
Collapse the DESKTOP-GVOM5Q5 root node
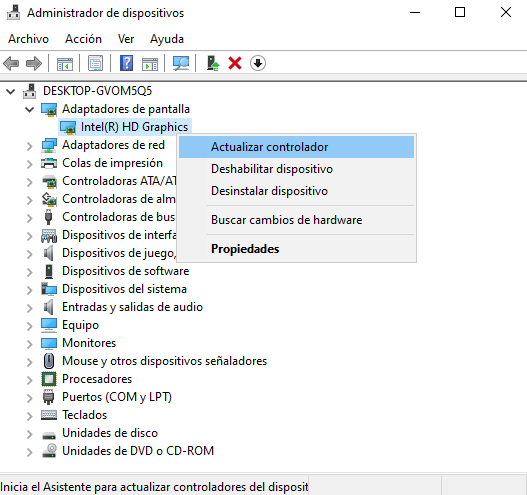[11, 91]
